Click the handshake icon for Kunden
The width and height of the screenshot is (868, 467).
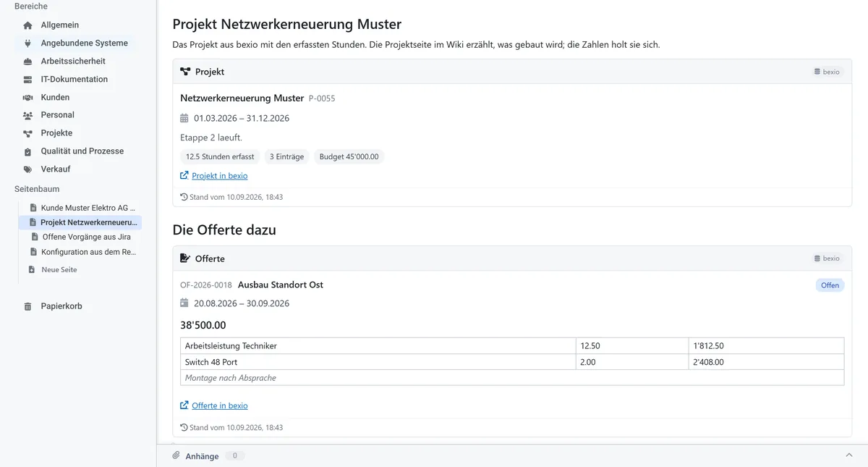27,98
